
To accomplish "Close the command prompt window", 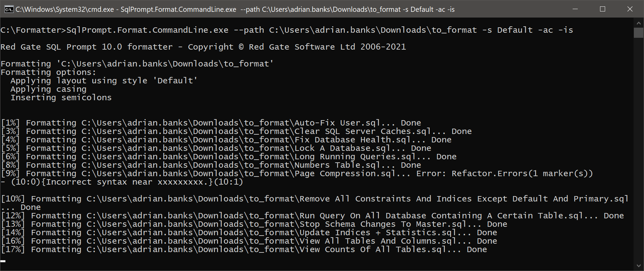I will (x=630, y=9).
